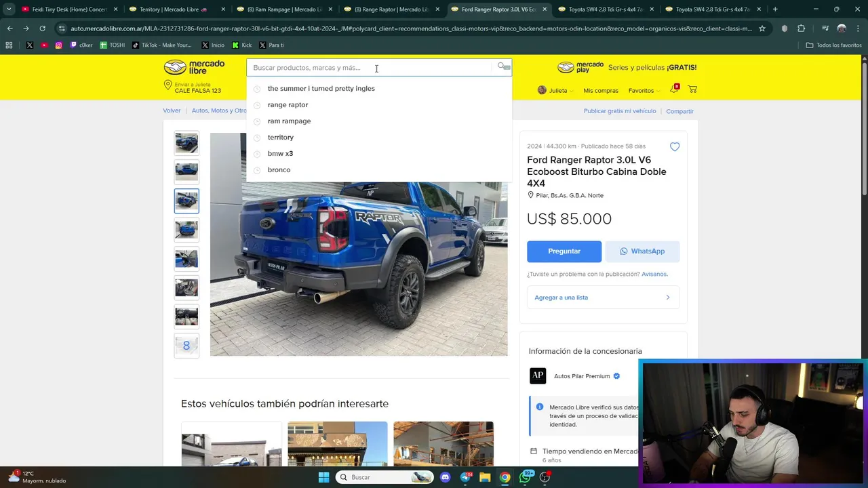Open the YouTube bookmark icon

click(x=44, y=45)
